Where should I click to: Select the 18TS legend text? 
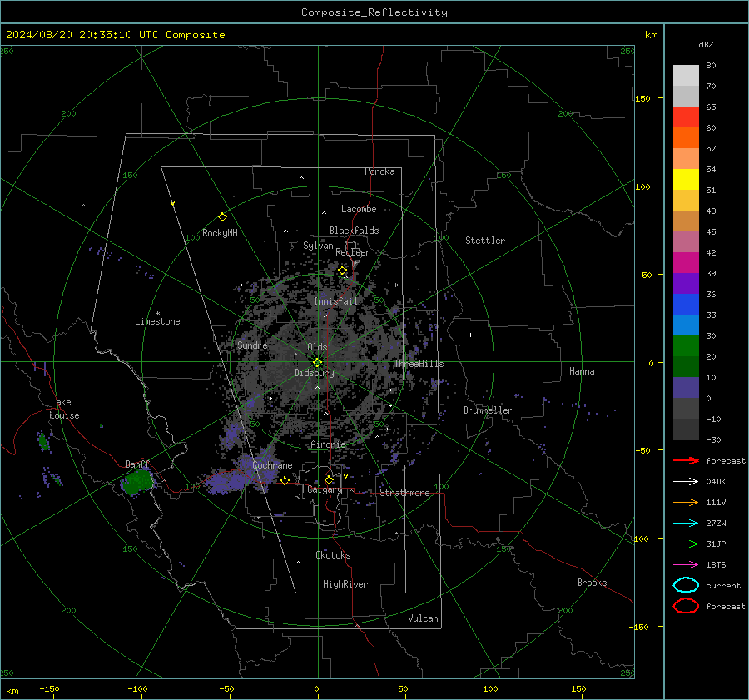point(716,565)
